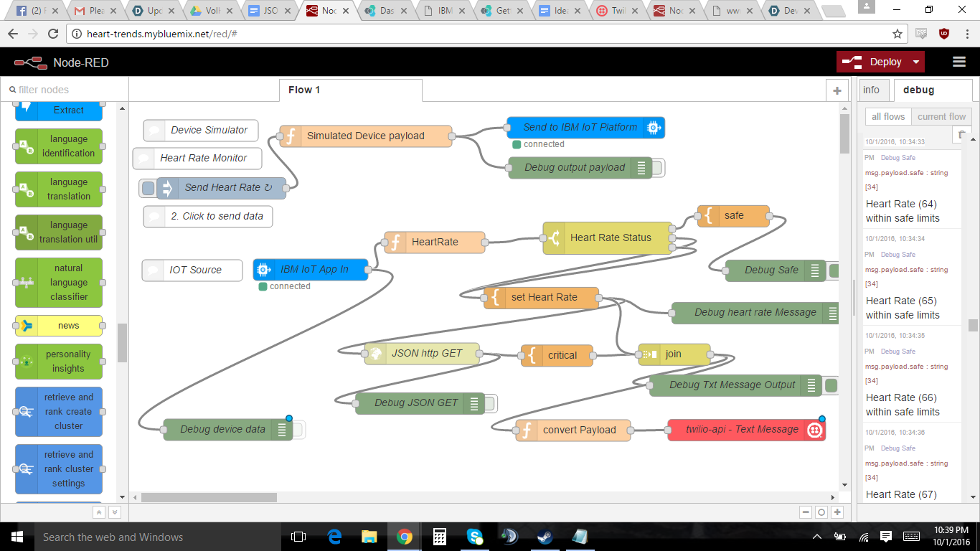Select the Send to IBM IoT Platform node
The height and width of the screenshot is (551, 980).
point(585,128)
